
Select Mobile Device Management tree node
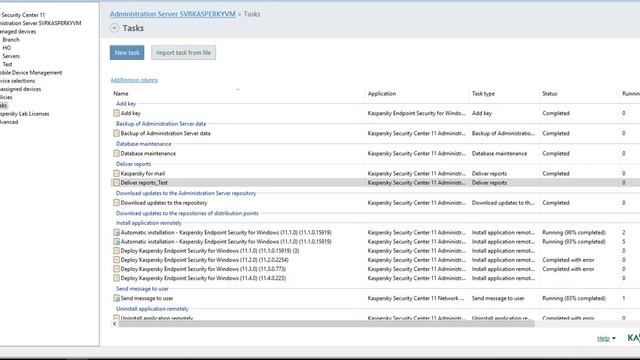(x=31, y=73)
